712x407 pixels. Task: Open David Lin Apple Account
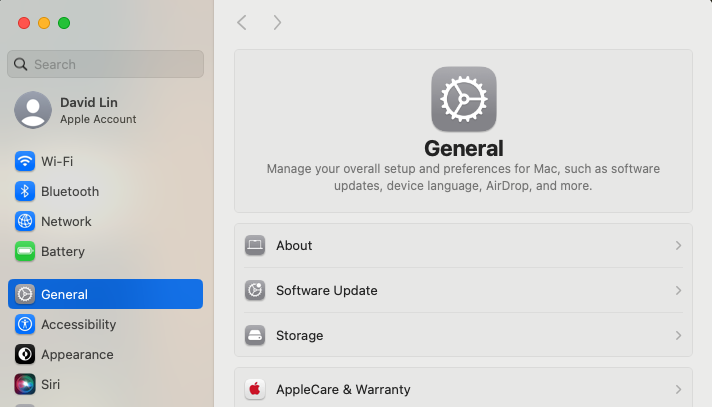[x=98, y=110]
